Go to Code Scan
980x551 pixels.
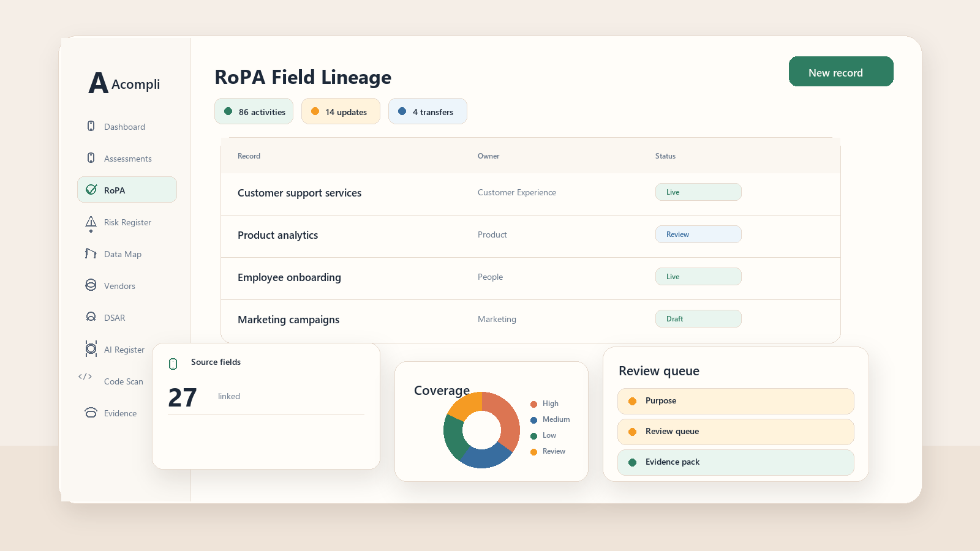(124, 381)
